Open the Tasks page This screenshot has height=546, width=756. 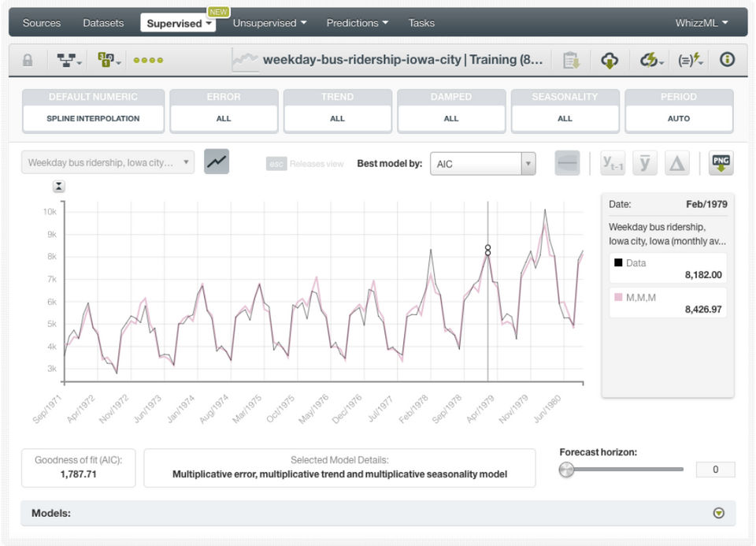click(421, 23)
